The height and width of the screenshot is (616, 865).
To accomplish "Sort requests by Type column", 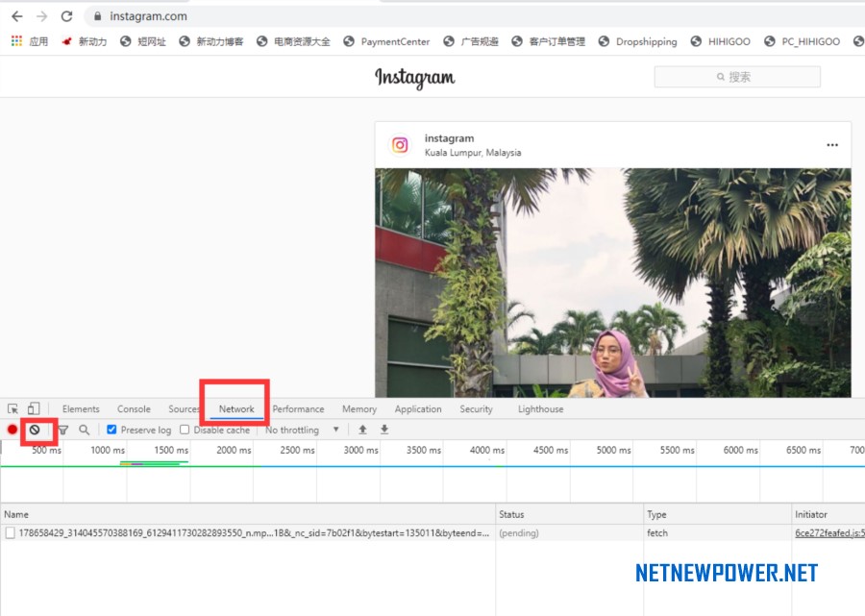I will pyautogui.click(x=717, y=514).
